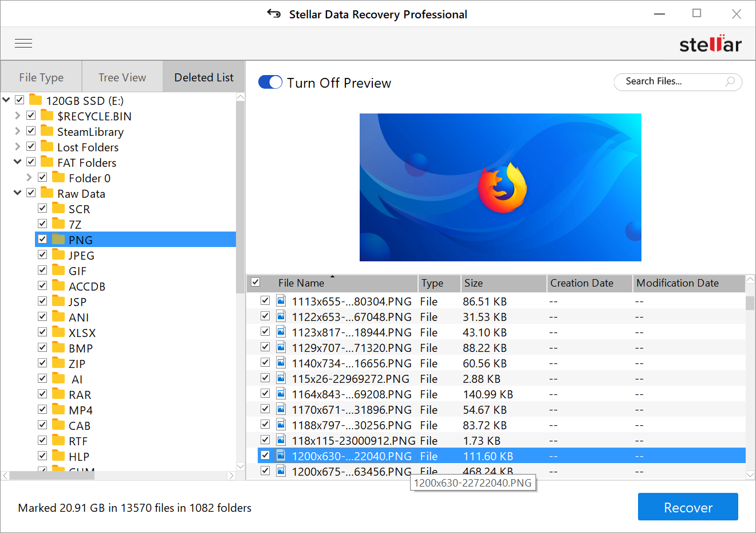Switch to the Tree View tab
Screen dimensions: 756x533
coord(122,77)
